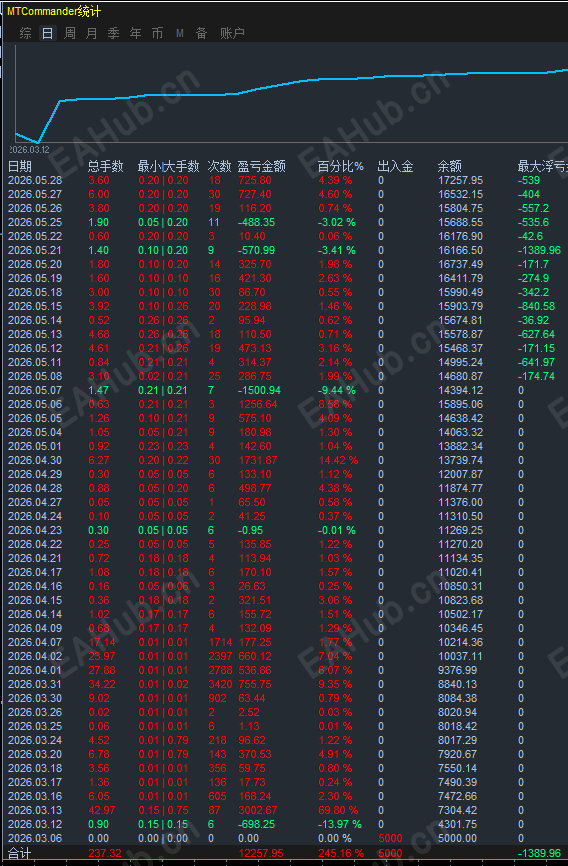
Task: Click the -13.97 % percentage cell
Action: (340, 824)
